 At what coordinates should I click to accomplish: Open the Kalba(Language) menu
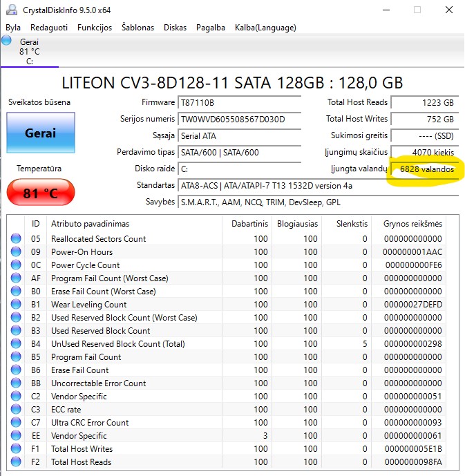[265, 28]
